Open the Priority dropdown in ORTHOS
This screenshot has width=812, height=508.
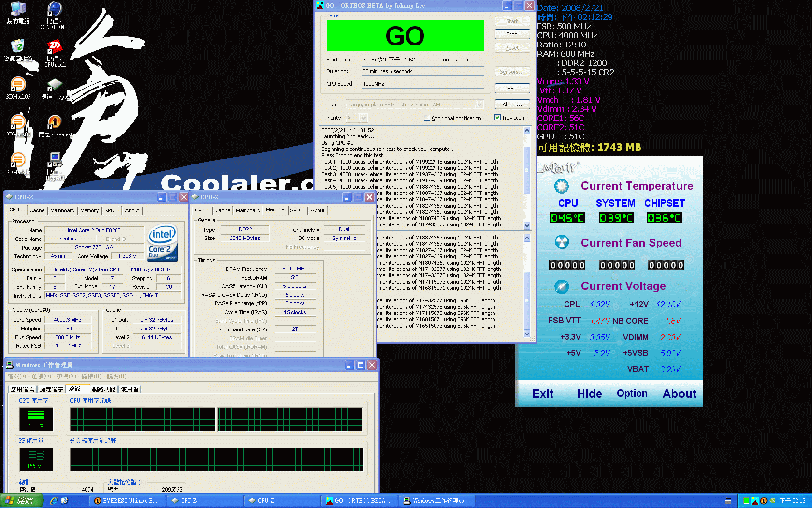tap(363, 118)
